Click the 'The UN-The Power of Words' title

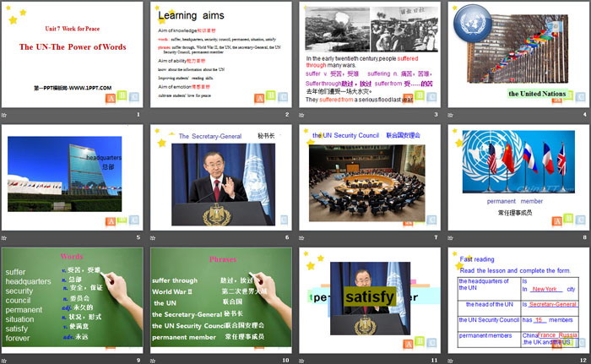(71, 47)
